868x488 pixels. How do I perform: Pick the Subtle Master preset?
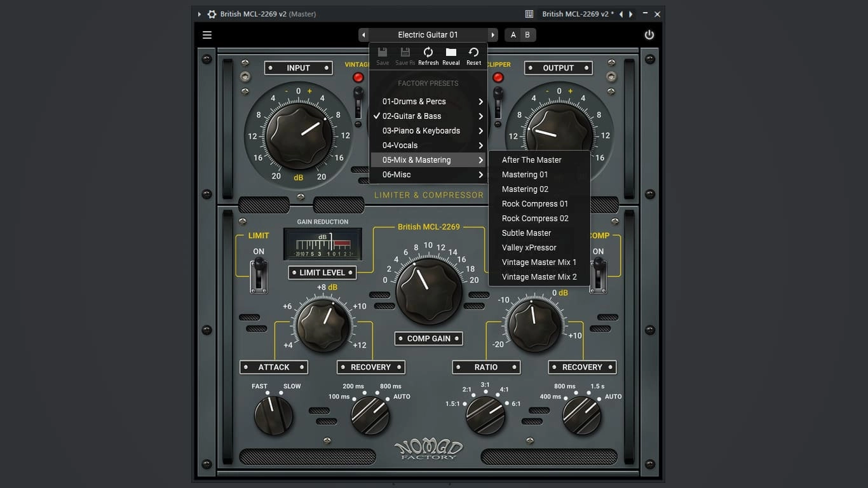pos(539,233)
